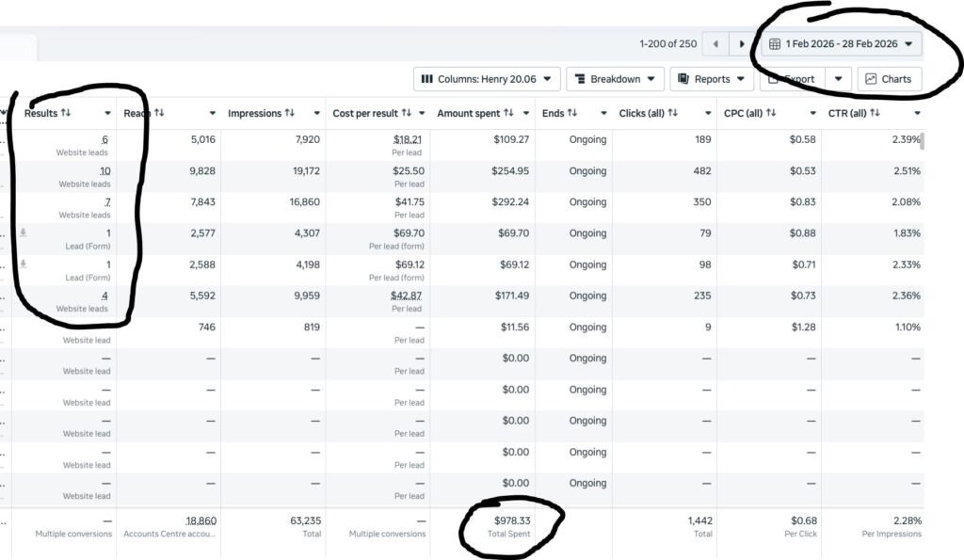This screenshot has width=964, height=560.
Task: Open Columns: Henry 20.06 dropdown
Action: 487,79
